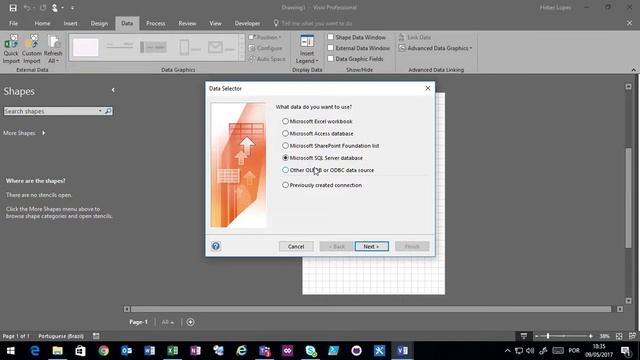The height and width of the screenshot is (360, 640).
Task: Click zoom out minus button
Action: tap(537, 336)
